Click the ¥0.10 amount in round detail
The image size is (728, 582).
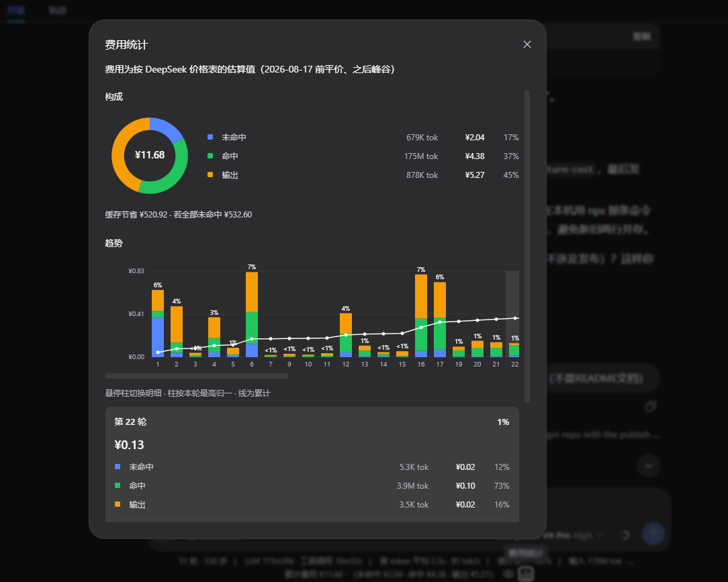(465, 486)
